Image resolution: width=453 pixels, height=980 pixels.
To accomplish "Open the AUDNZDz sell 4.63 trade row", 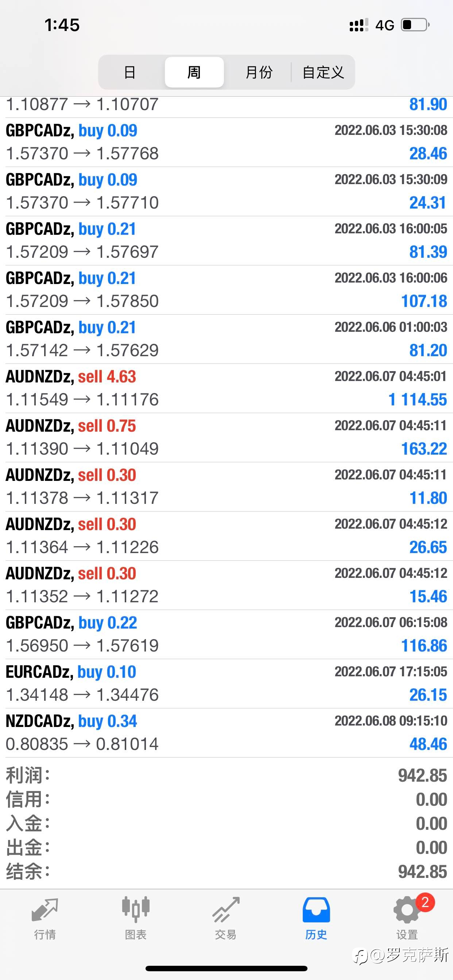I will point(226,388).
